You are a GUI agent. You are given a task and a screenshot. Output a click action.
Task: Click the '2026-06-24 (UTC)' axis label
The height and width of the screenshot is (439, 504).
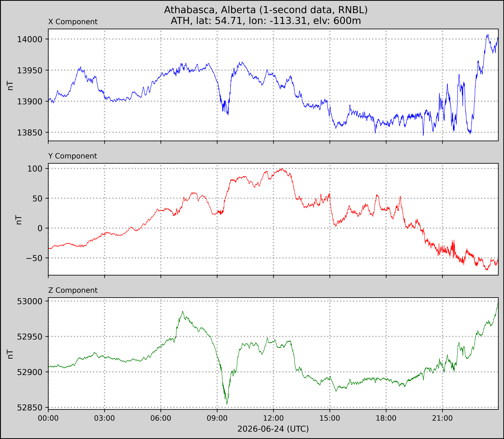click(273, 429)
